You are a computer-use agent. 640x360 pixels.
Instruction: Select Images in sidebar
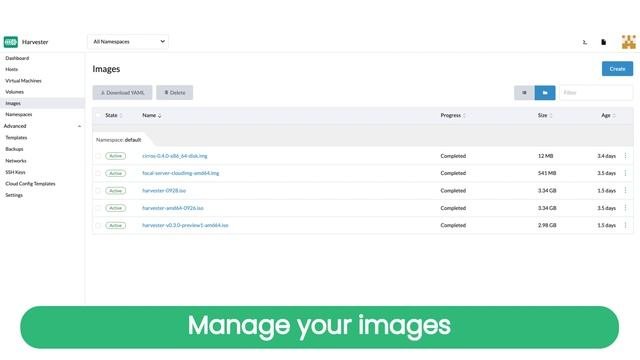pyautogui.click(x=42, y=103)
